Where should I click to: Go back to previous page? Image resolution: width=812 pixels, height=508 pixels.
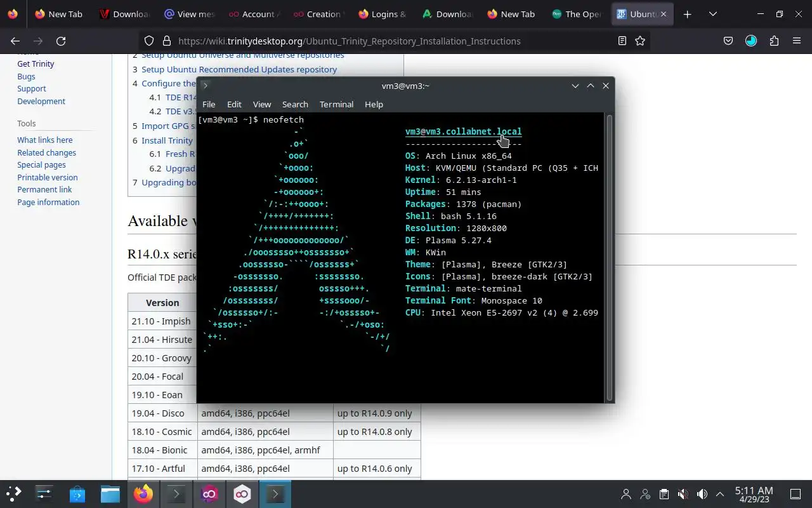15,41
